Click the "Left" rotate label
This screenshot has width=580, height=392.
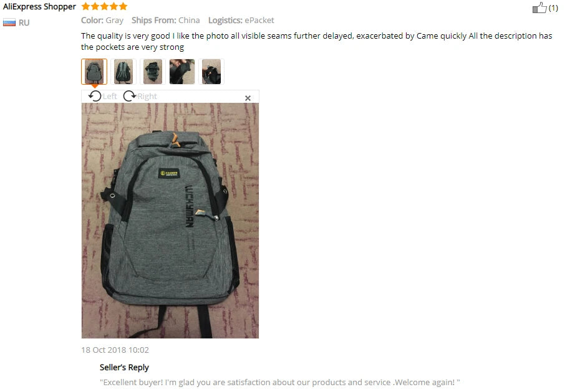(x=110, y=97)
